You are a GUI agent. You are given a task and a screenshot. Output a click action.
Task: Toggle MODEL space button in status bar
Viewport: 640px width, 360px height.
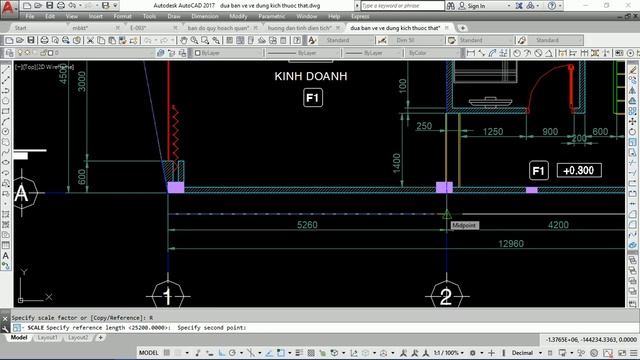[149, 353]
